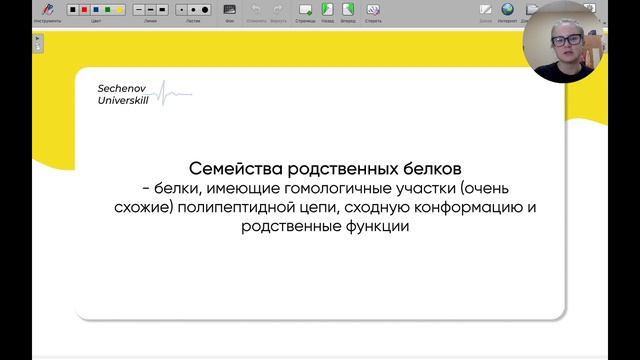Screen dimensions: 640x360
Task: Choose the medium line width
Action: tap(151, 9)
